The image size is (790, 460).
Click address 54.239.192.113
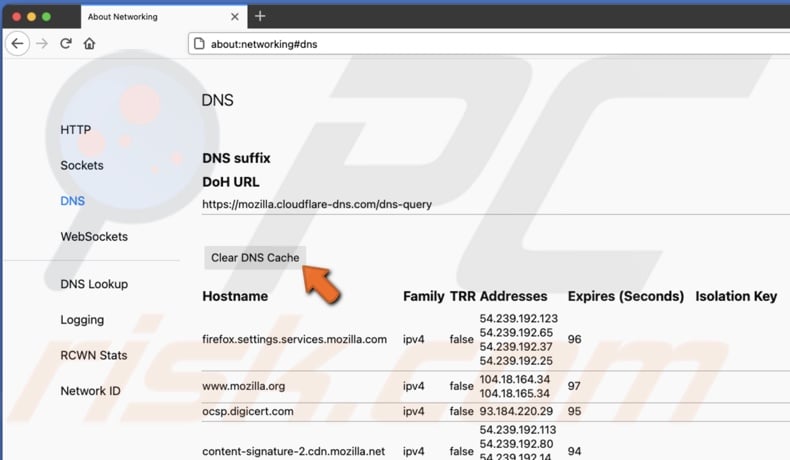click(518, 430)
